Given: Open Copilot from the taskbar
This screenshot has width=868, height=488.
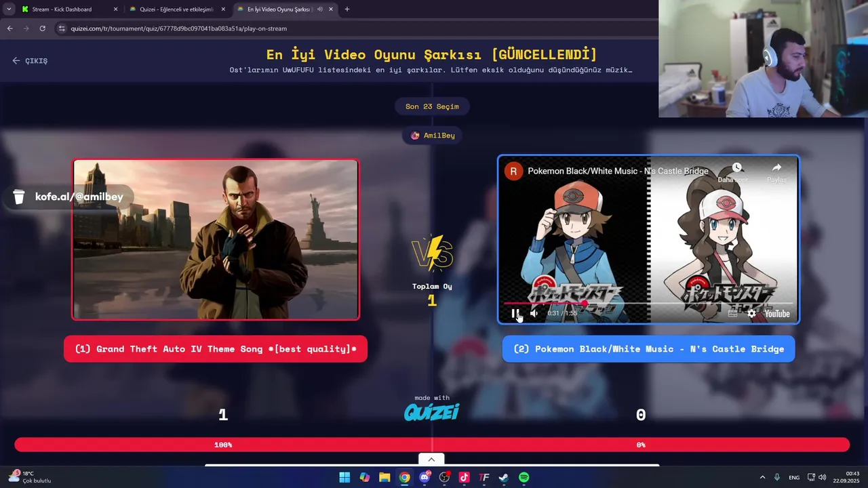Looking at the screenshot, I should 364,477.
